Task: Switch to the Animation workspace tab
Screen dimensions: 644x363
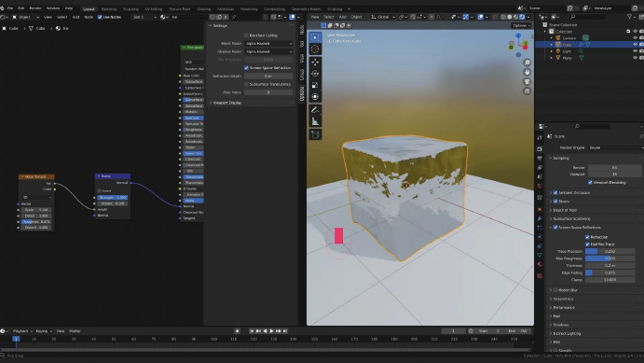Action: 225,8
